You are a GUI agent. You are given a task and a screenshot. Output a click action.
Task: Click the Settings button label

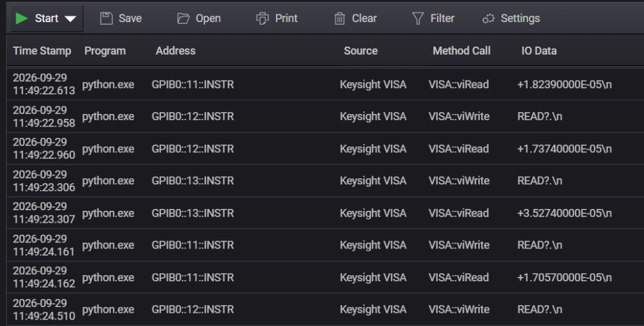pyautogui.click(x=520, y=18)
